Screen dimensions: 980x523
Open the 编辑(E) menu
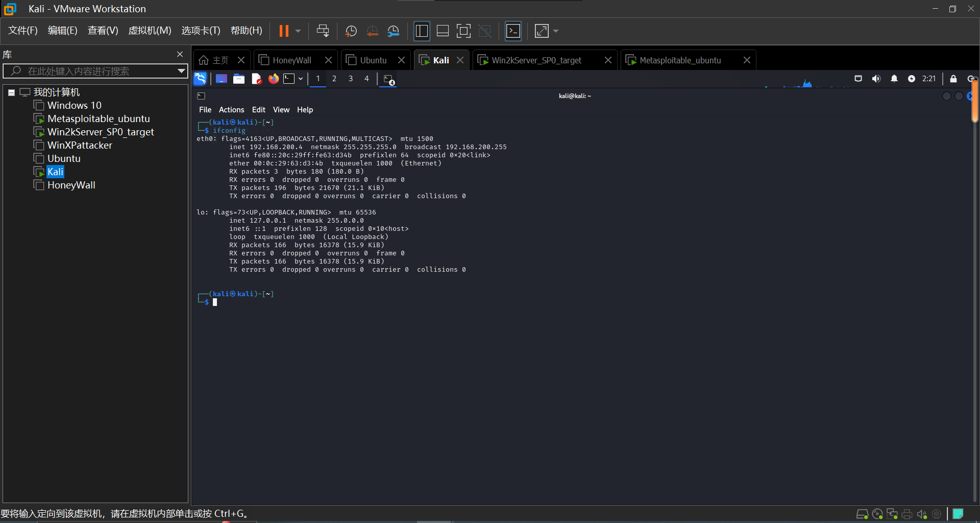[63, 31]
